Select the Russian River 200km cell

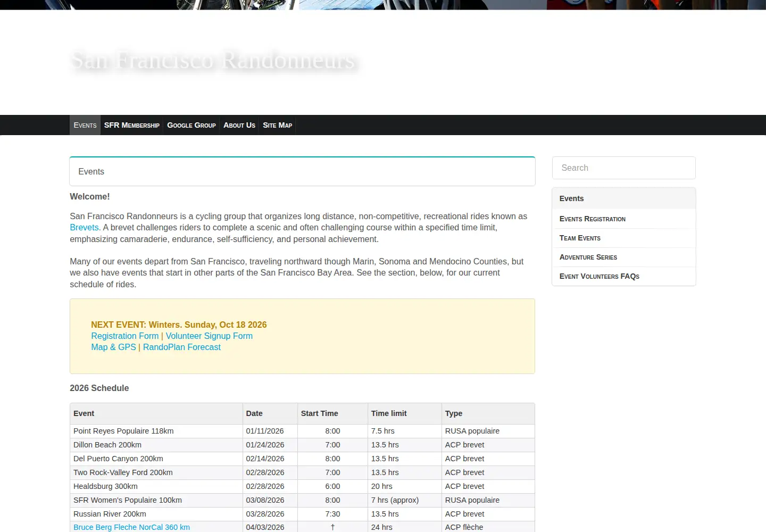tap(156, 514)
